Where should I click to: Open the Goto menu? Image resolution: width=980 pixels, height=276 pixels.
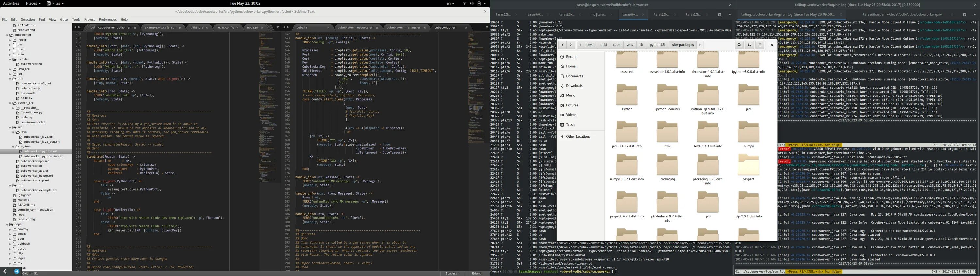pos(64,19)
